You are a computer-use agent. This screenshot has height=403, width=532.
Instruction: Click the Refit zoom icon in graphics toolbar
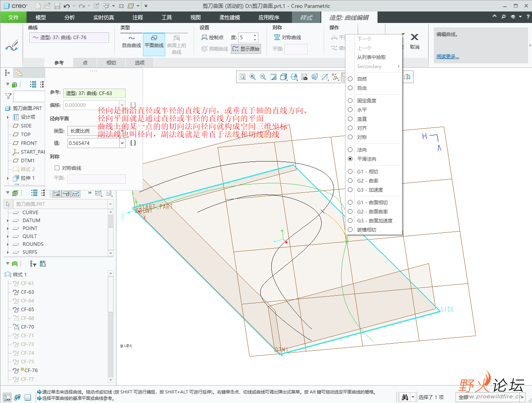[x=242, y=77]
